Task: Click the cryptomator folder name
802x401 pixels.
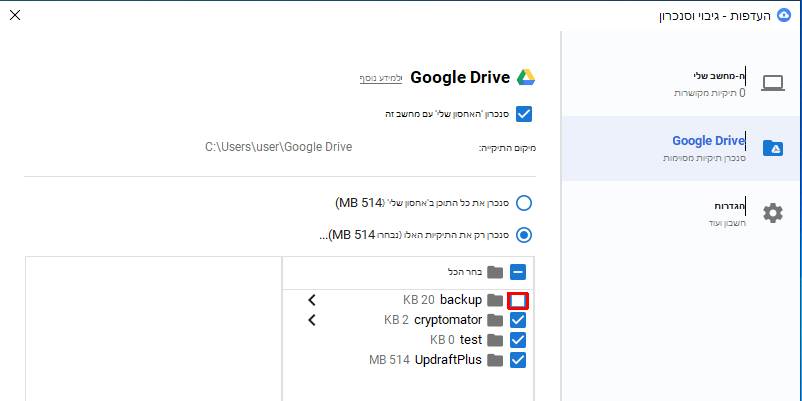Action: click(448, 320)
